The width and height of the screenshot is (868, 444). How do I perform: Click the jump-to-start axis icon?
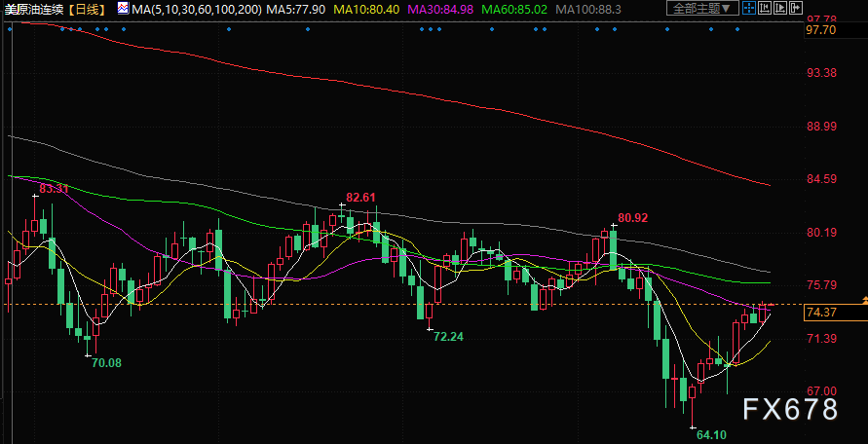tap(765, 8)
